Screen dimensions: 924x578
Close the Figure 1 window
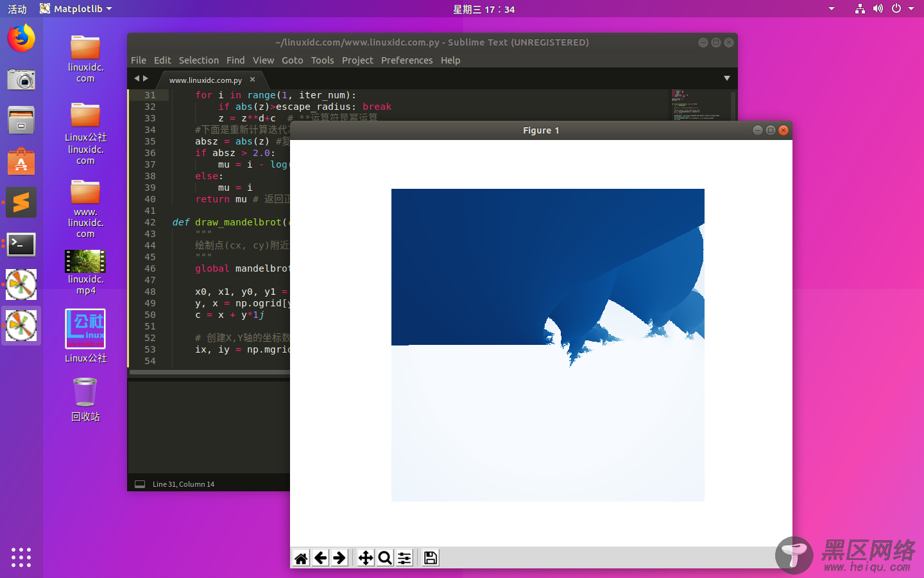coord(783,130)
